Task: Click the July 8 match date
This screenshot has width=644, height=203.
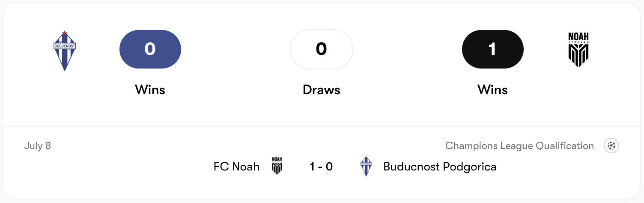Action: click(x=38, y=146)
